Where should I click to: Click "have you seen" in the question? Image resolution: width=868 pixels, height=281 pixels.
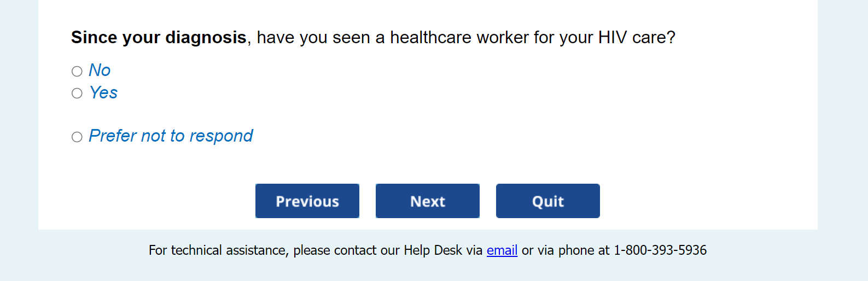[313, 37]
